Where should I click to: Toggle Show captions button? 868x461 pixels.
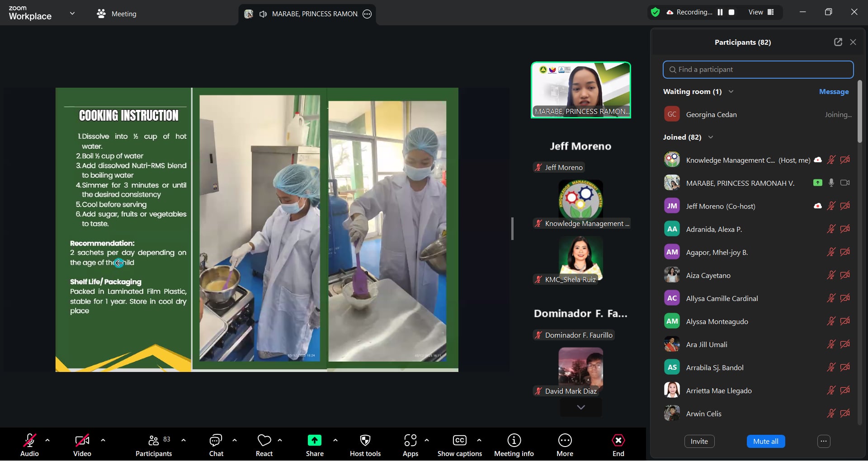pos(459,441)
